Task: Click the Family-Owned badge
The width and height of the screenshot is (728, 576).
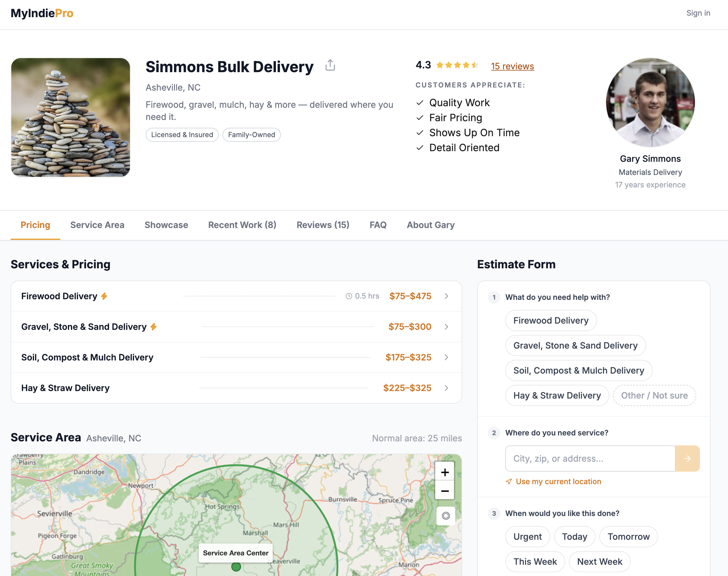Action: (x=252, y=135)
